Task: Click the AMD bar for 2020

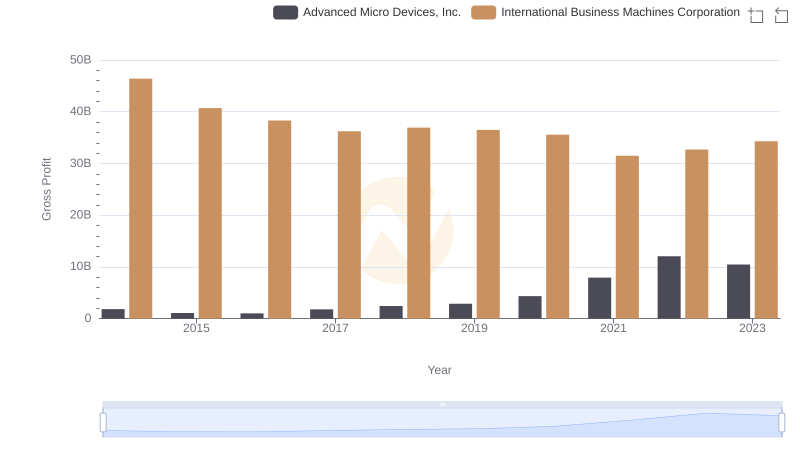Action: tap(530, 307)
